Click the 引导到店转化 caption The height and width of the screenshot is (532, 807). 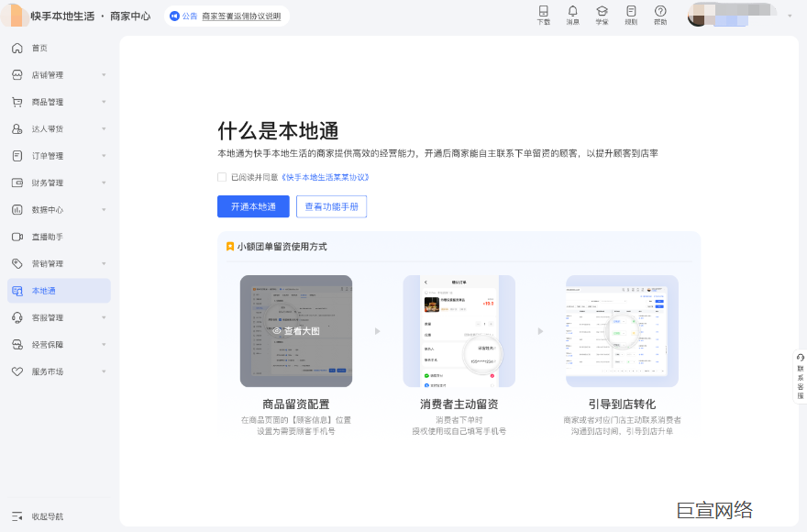click(x=622, y=405)
